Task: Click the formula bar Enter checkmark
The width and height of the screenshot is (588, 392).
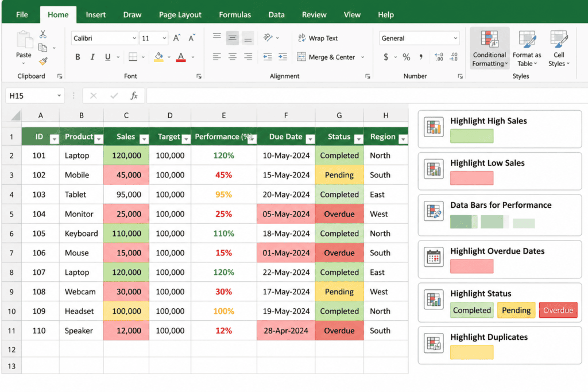Action: click(114, 96)
